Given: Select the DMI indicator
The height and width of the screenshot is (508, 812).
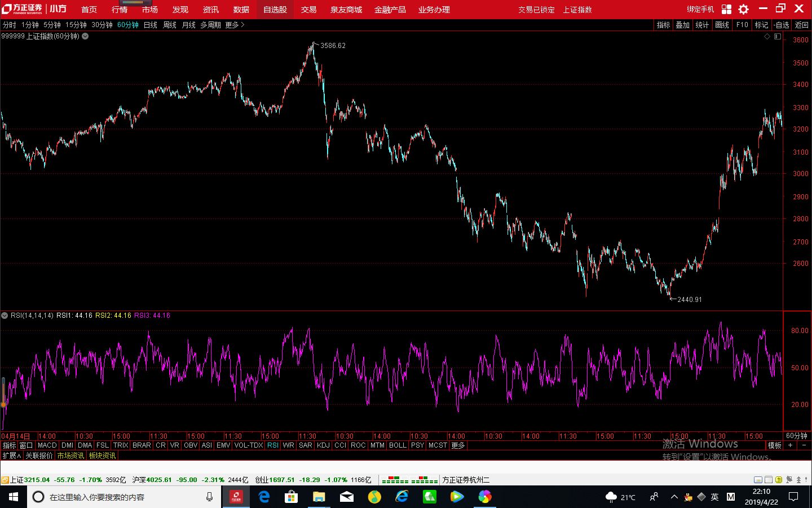Looking at the screenshot, I should [x=67, y=445].
